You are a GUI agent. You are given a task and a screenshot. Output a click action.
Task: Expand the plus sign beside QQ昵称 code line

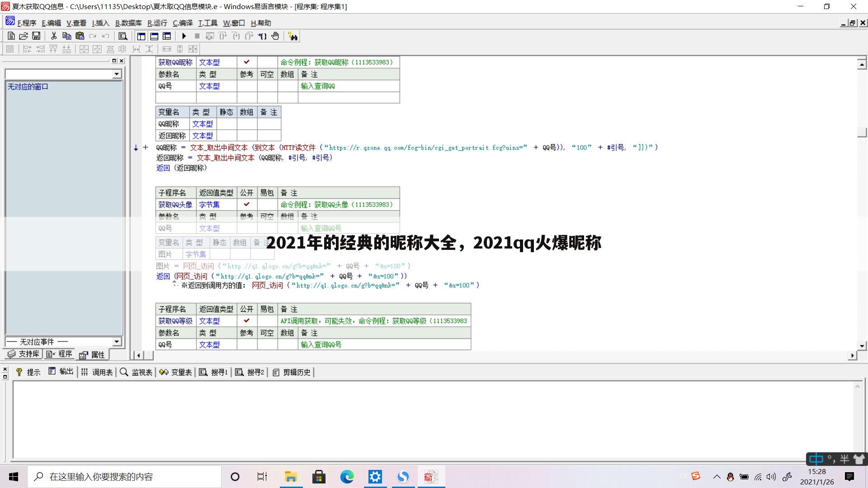click(145, 147)
